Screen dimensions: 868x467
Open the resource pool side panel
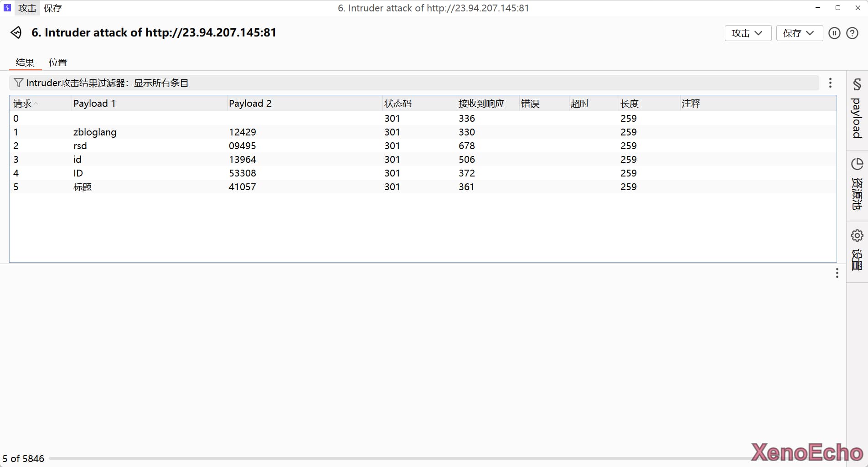(857, 184)
